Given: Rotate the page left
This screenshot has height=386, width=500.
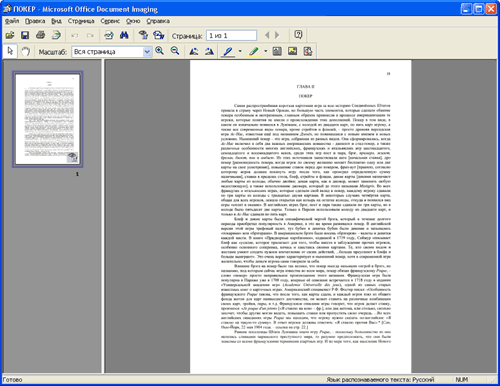Looking at the screenshot, I should pos(194,51).
